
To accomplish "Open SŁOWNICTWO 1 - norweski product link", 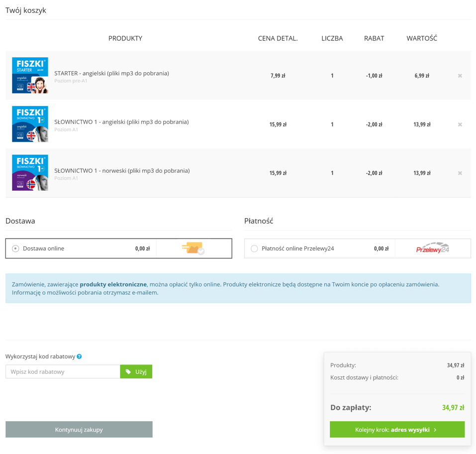I will point(122,171).
